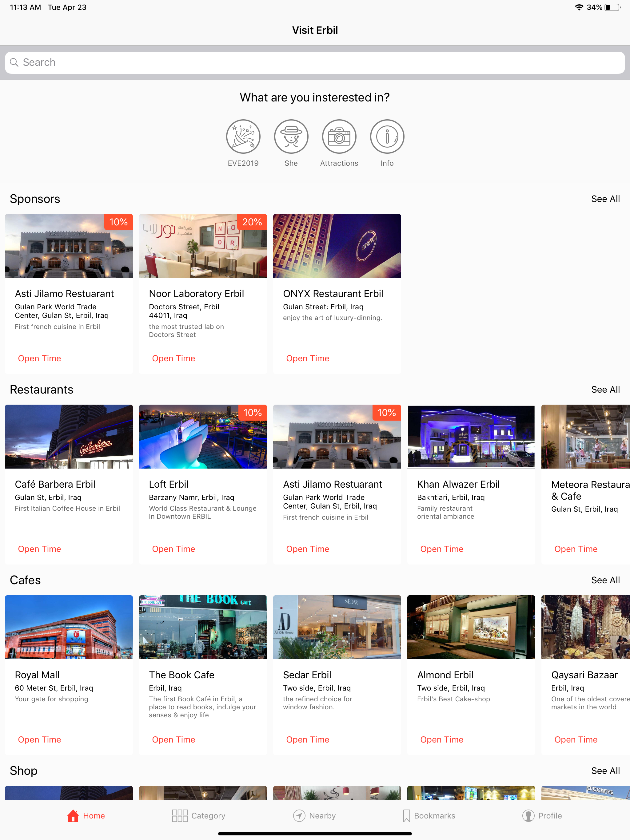Click the search magnifier icon

click(14, 62)
